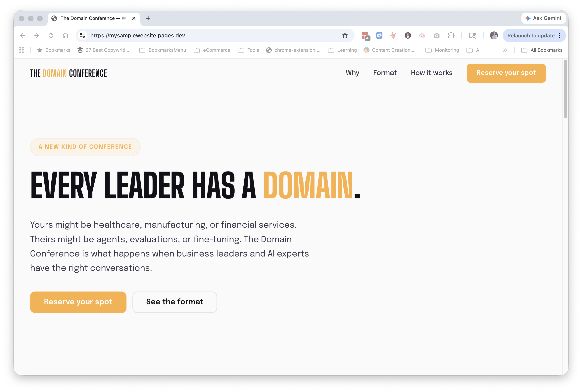582x392 pixels.
Task: Go back with the back arrow
Action: click(x=22, y=35)
